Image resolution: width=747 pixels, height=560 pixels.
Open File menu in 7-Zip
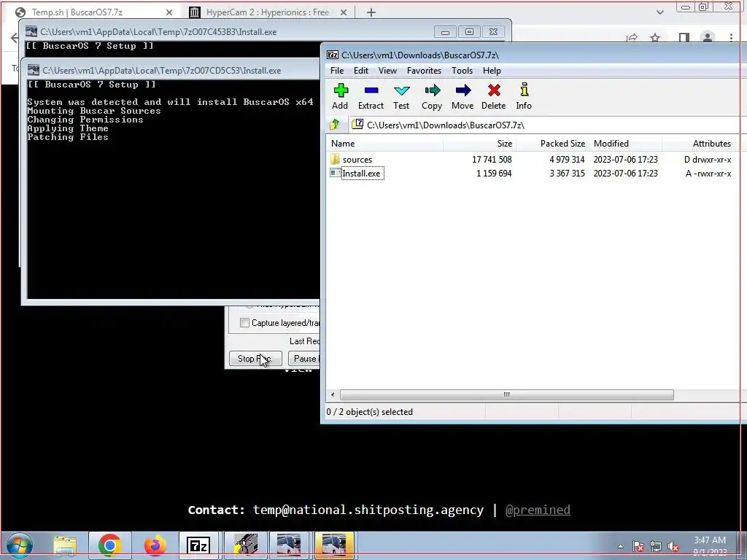click(x=337, y=71)
